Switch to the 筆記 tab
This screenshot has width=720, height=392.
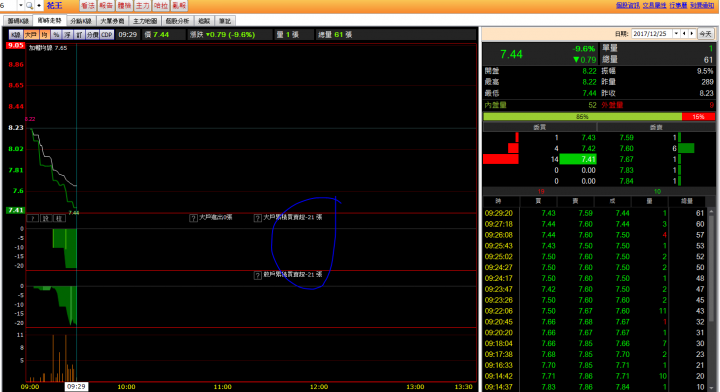(x=225, y=21)
